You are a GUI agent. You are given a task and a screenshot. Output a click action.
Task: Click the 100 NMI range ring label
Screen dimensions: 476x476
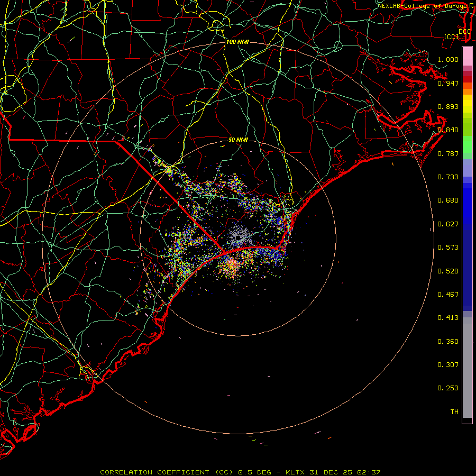[x=237, y=42]
